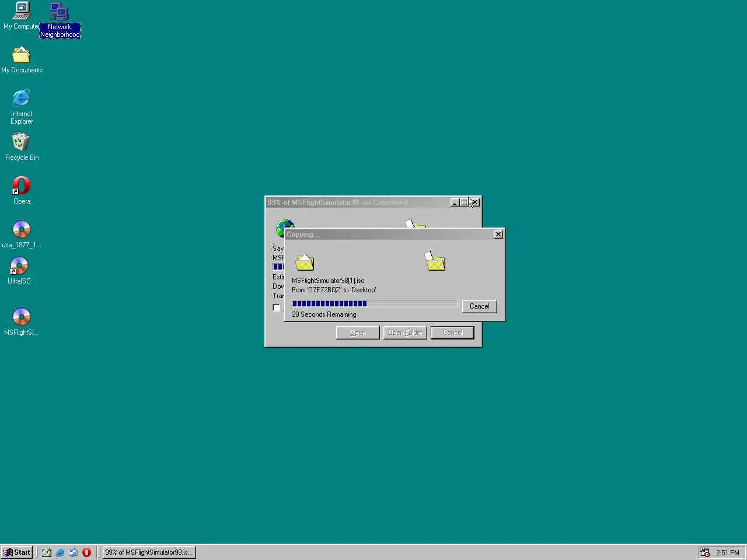The width and height of the screenshot is (747, 560).
Task: Minimize the file download window
Action: 455,202
